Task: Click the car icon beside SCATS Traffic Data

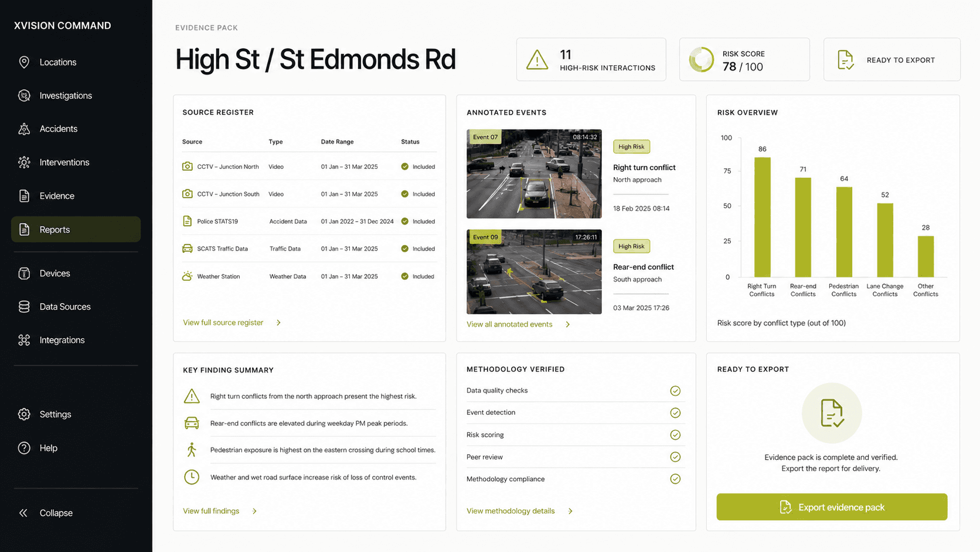Action: coord(188,249)
